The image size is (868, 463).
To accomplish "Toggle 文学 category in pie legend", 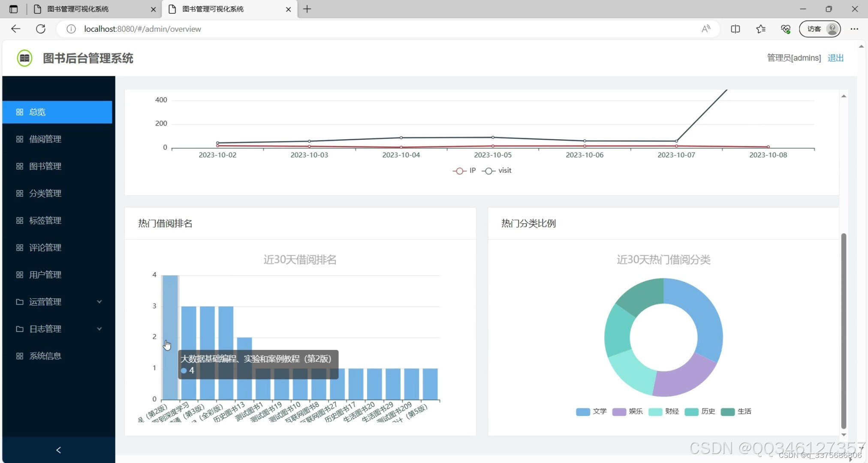I will pyautogui.click(x=591, y=412).
